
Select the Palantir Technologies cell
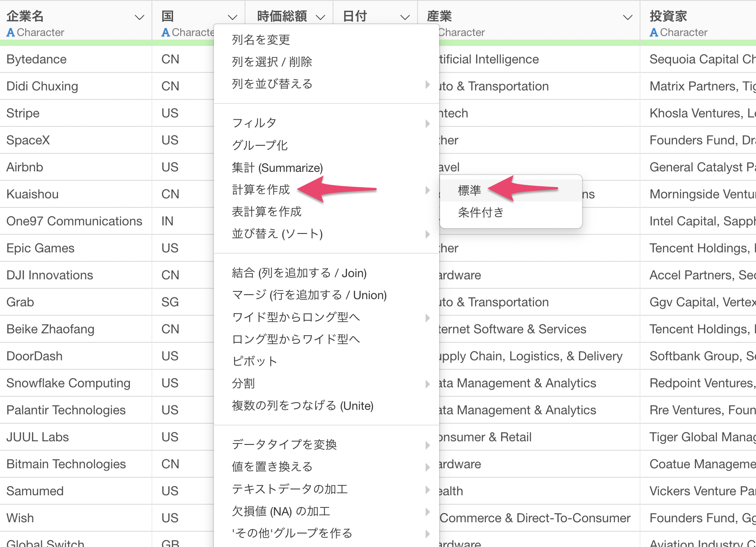[x=76, y=410]
